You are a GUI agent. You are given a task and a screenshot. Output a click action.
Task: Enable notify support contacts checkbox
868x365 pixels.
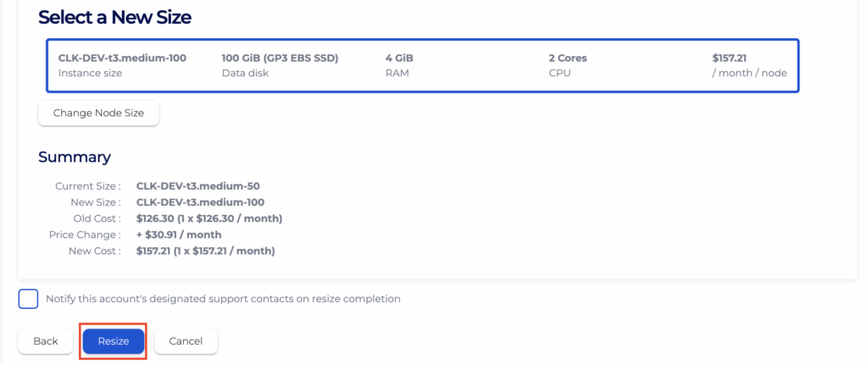click(x=29, y=299)
